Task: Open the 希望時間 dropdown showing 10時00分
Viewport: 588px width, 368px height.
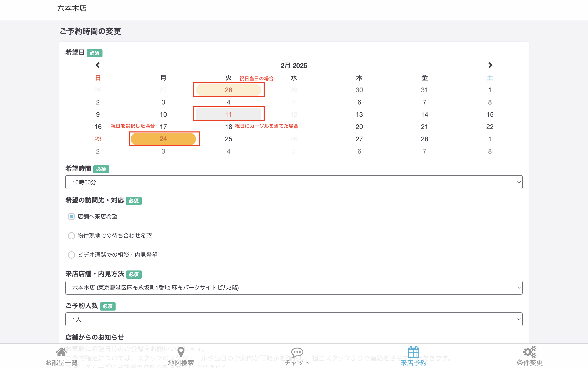Action: point(294,182)
